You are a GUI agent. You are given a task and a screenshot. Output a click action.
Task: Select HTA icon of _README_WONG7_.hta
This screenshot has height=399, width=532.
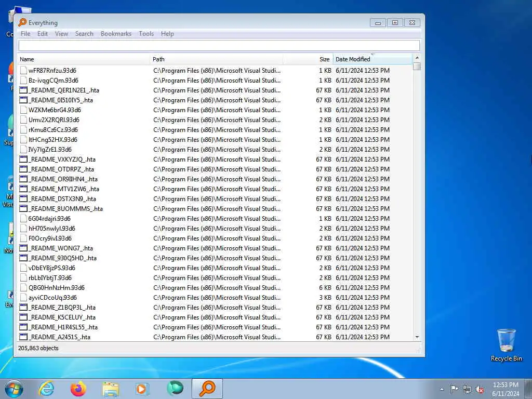(23, 248)
